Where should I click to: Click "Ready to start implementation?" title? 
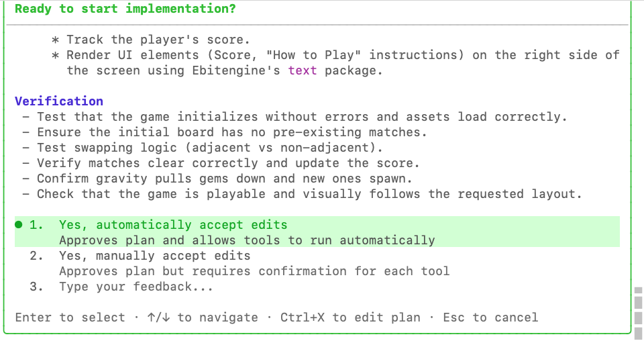click(x=125, y=9)
